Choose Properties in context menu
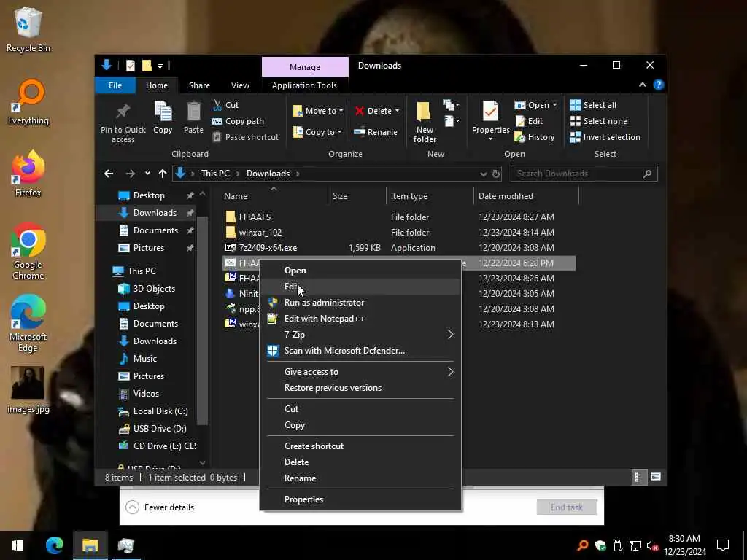The width and height of the screenshot is (747, 560). (x=360, y=499)
